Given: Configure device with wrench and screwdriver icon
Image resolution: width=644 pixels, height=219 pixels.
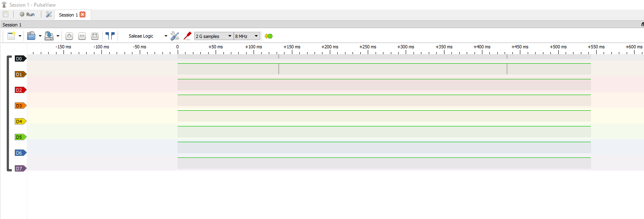Looking at the screenshot, I should pos(175,36).
